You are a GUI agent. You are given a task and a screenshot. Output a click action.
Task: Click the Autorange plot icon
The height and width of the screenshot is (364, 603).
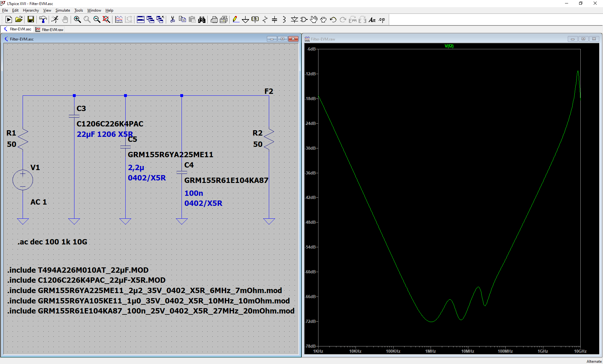[119, 20]
